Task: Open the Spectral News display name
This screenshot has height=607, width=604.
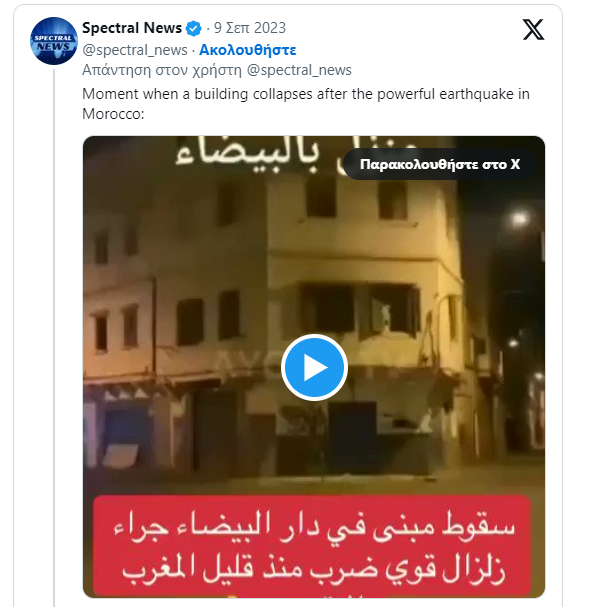Action: click(x=132, y=28)
